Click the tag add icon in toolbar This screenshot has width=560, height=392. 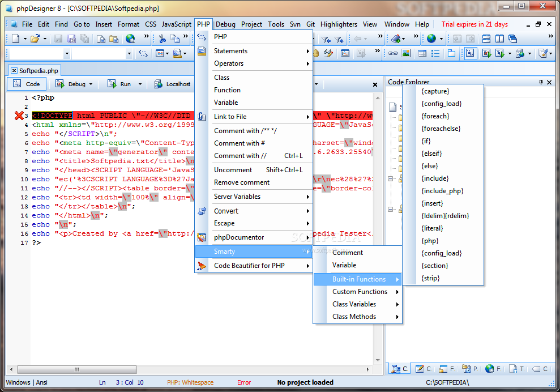coord(396,39)
